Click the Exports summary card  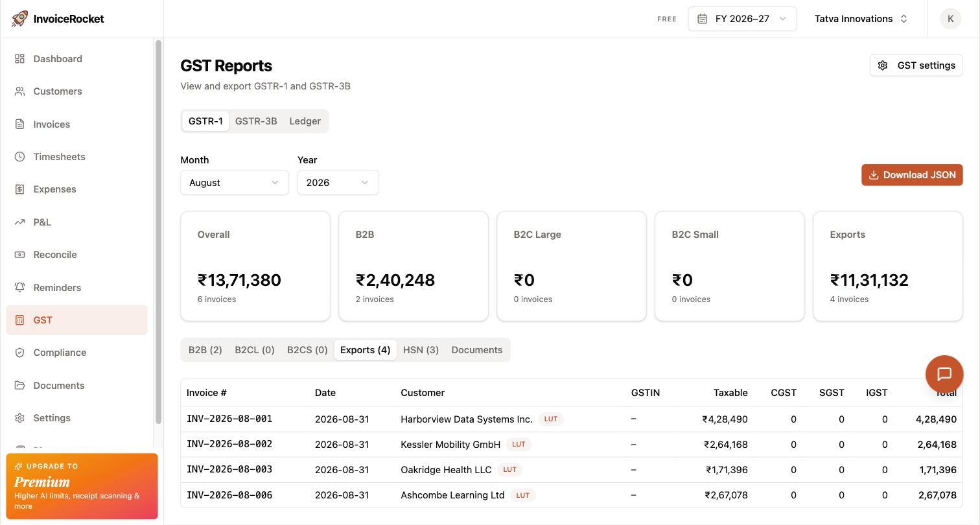click(x=888, y=266)
